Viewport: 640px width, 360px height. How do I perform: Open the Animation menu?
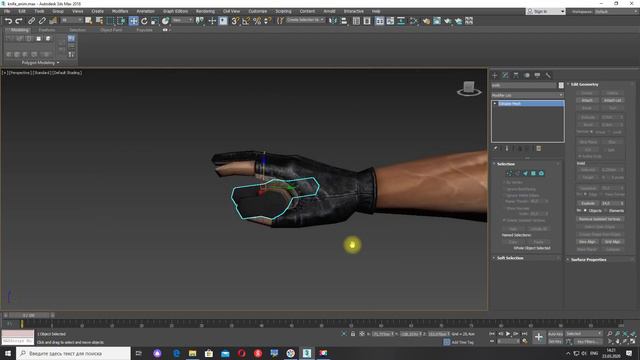pos(145,11)
